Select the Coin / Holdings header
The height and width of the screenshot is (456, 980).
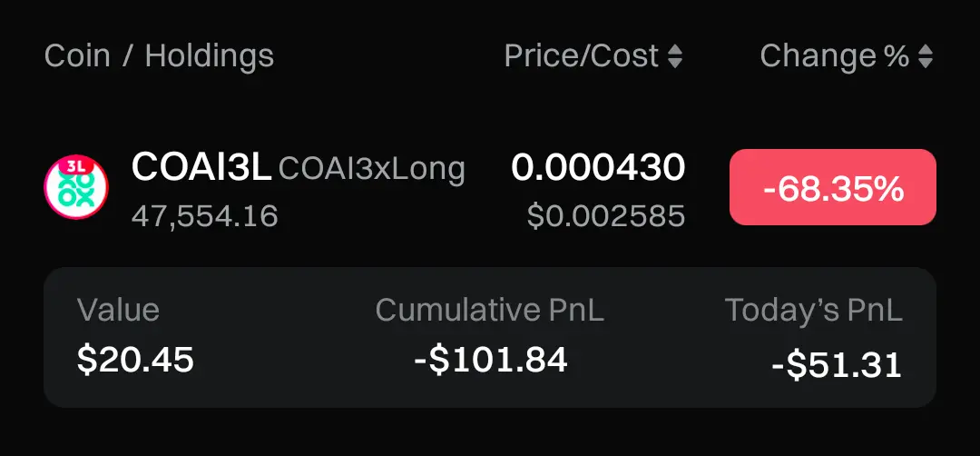[x=159, y=56]
